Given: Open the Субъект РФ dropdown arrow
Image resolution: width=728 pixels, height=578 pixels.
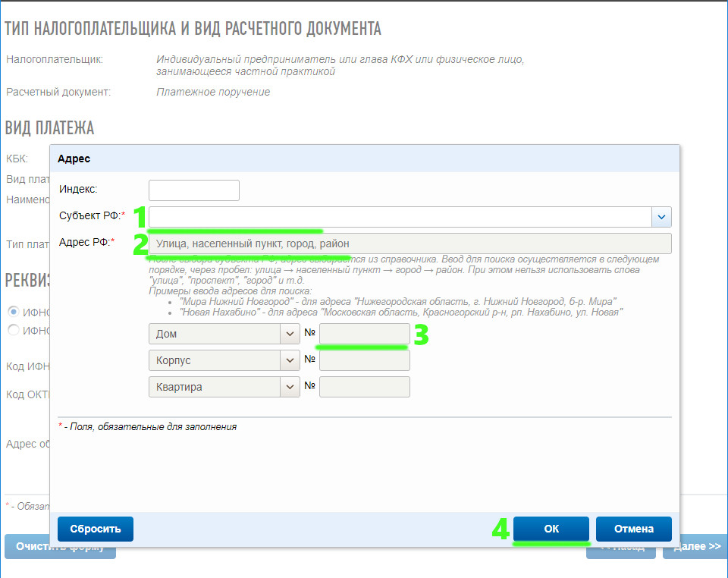Looking at the screenshot, I should point(661,218).
